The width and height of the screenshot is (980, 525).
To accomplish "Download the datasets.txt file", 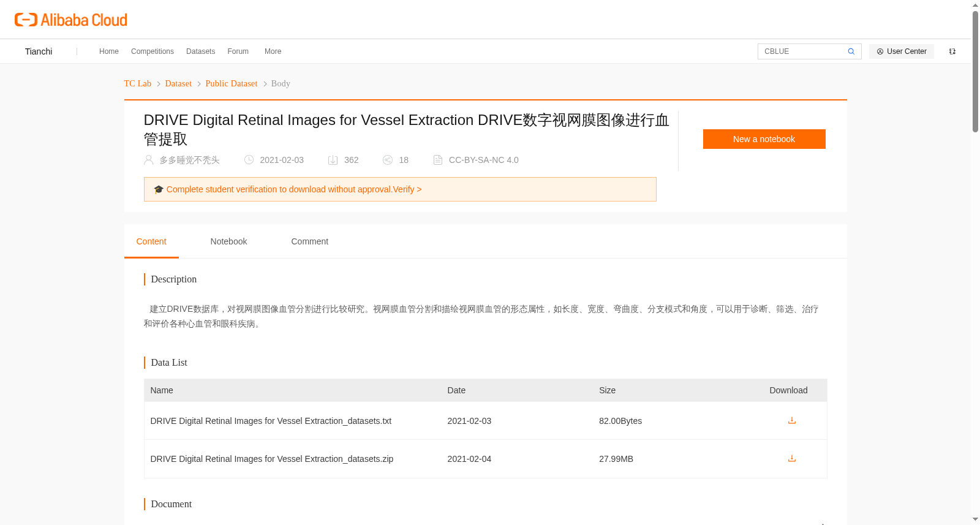I will [791, 420].
